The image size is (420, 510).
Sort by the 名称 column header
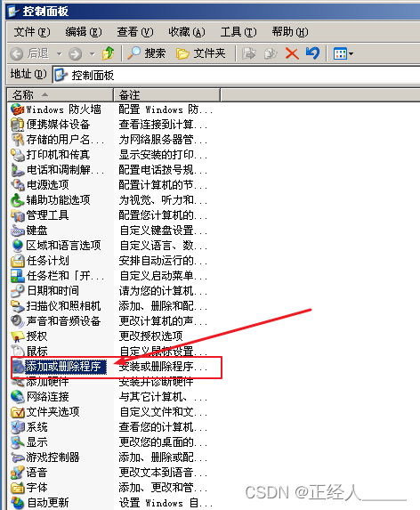pos(61,95)
